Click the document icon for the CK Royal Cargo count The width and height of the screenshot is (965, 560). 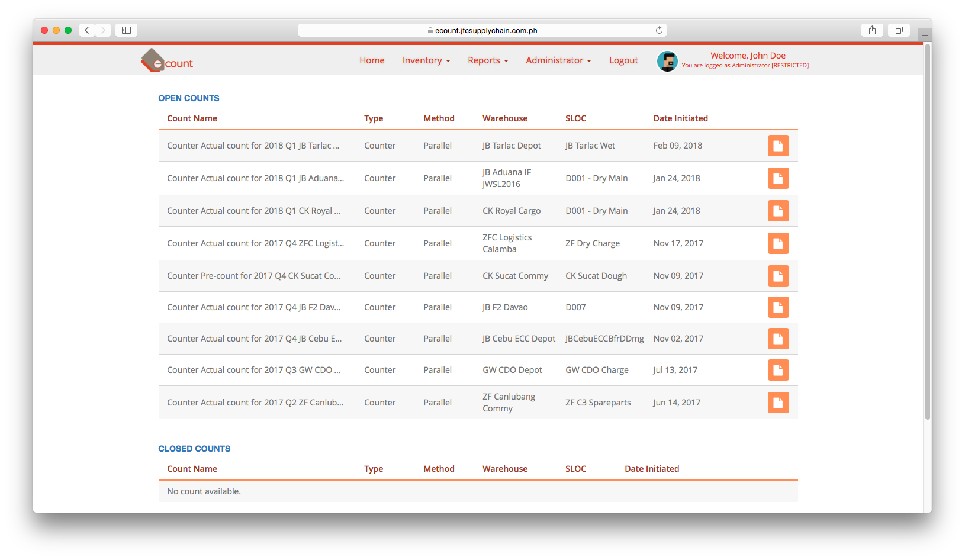click(778, 211)
